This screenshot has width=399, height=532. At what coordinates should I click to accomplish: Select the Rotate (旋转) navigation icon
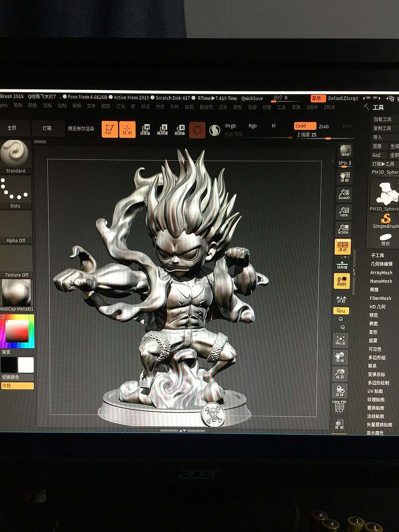point(340,391)
